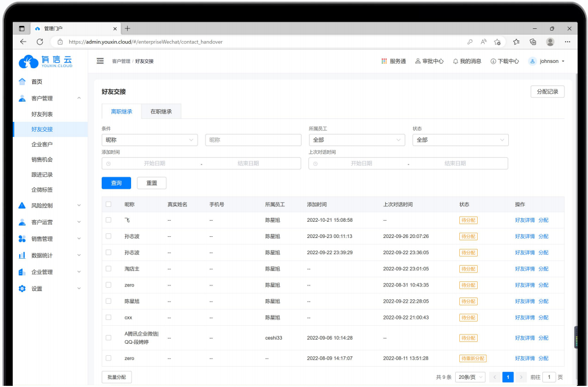Open 审批中心 approval center icon
Viewport: 588px width, 387px height.
tap(418, 61)
